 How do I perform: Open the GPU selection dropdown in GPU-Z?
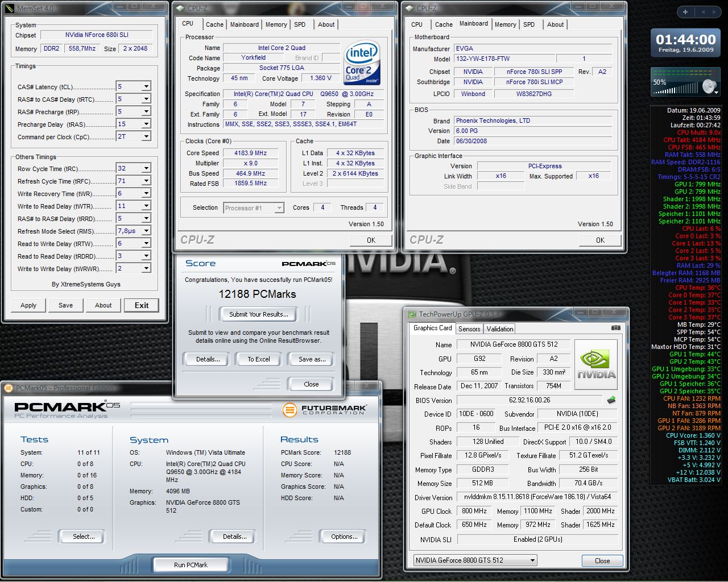click(x=532, y=560)
